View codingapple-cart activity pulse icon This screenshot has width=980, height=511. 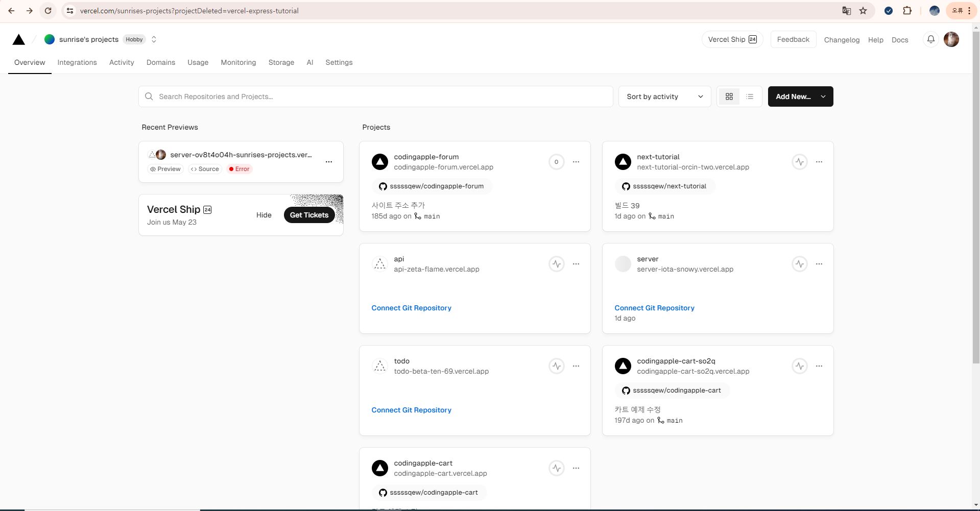557,468
